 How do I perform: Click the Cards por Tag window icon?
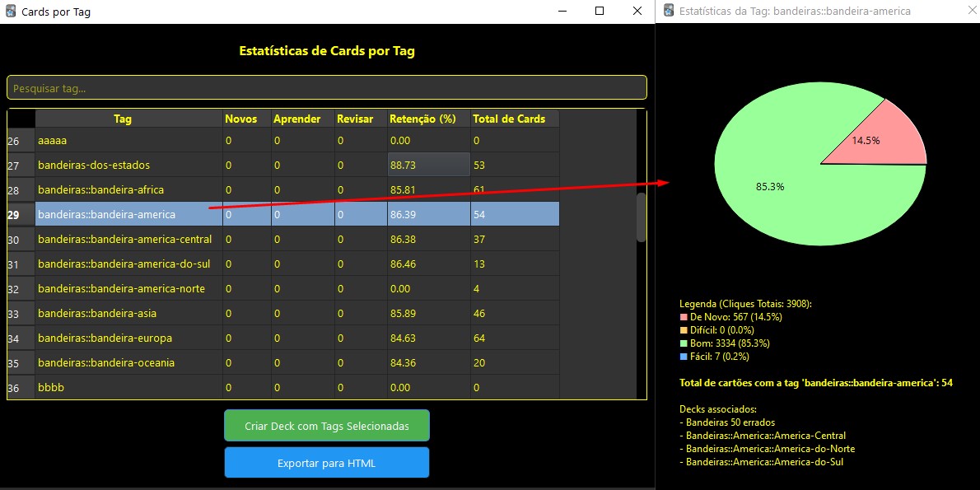(11, 12)
